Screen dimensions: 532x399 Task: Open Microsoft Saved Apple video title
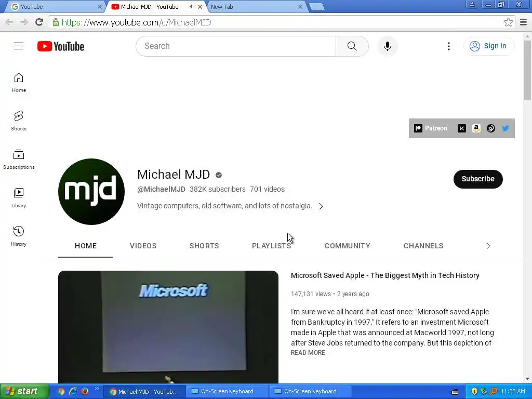coord(385,275)
